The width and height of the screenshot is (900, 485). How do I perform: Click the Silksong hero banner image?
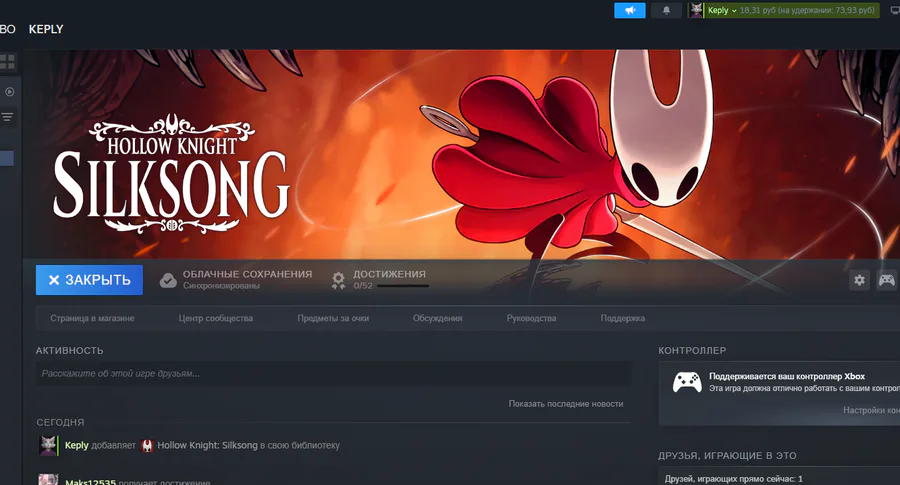pyautogui.click(x=461, y=154)
